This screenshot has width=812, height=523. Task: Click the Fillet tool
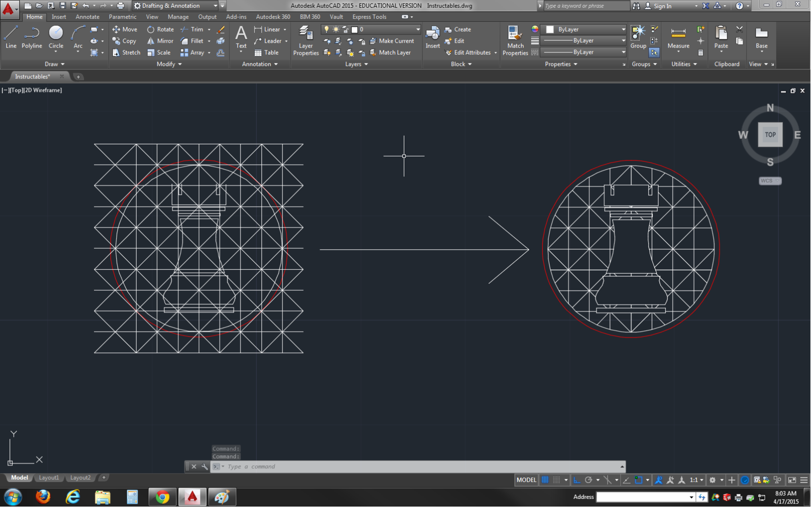click(192, 41)
